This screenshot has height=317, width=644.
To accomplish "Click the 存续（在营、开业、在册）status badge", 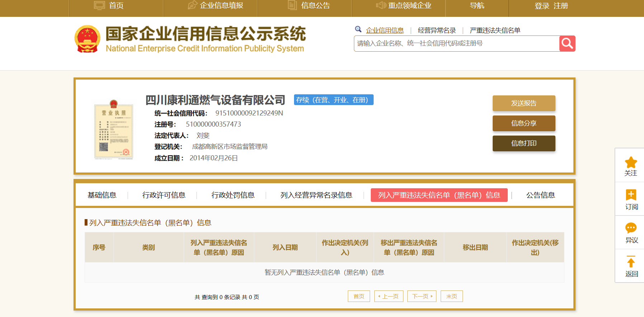I will click(x=334, y=100).
